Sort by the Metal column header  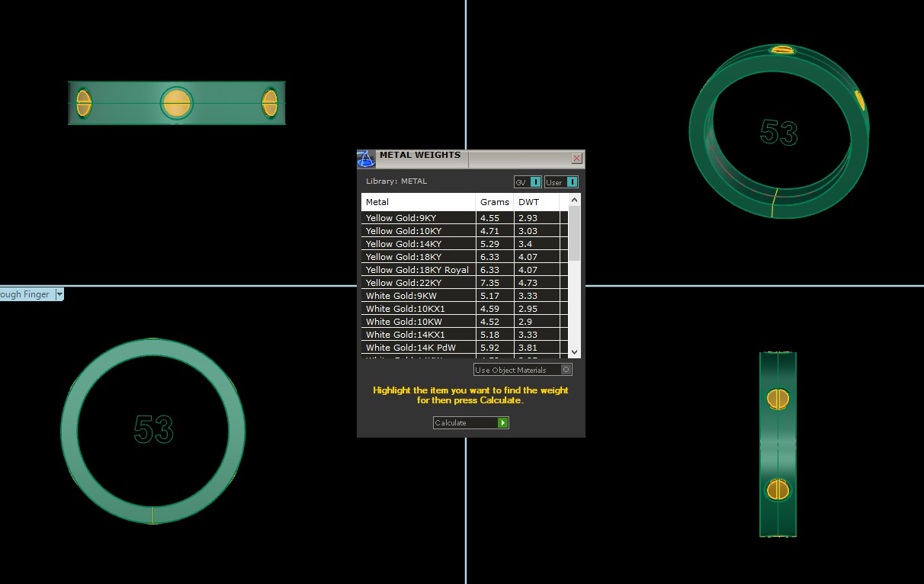(418, 202)
